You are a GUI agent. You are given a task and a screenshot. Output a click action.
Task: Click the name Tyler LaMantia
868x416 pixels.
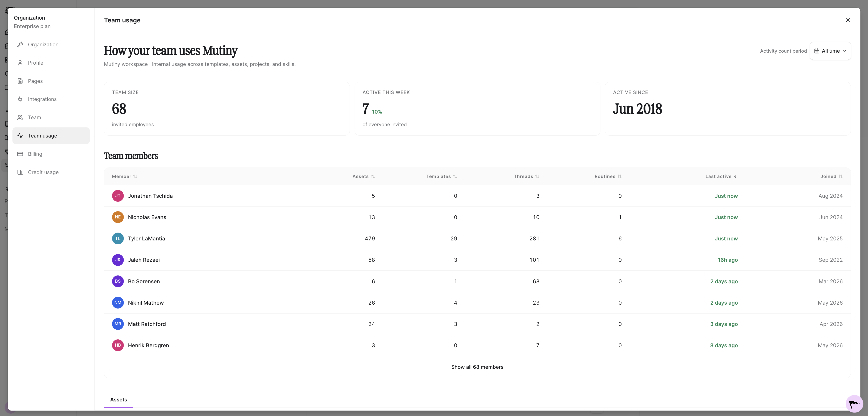point(147,238)
